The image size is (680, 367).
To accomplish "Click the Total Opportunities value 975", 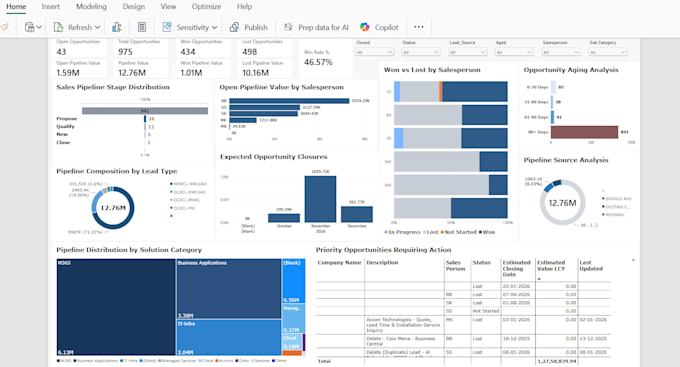I will tap(125, 52).
